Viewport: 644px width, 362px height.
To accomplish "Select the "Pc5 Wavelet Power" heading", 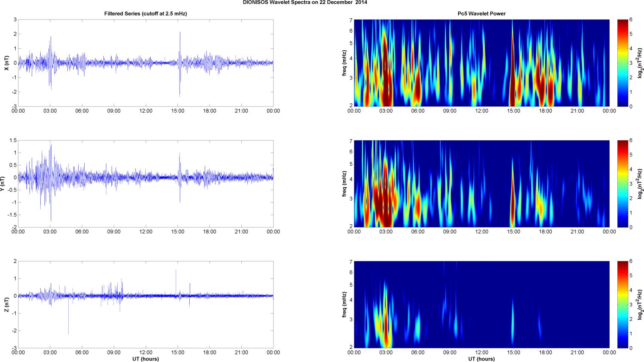I will [481, 14].
